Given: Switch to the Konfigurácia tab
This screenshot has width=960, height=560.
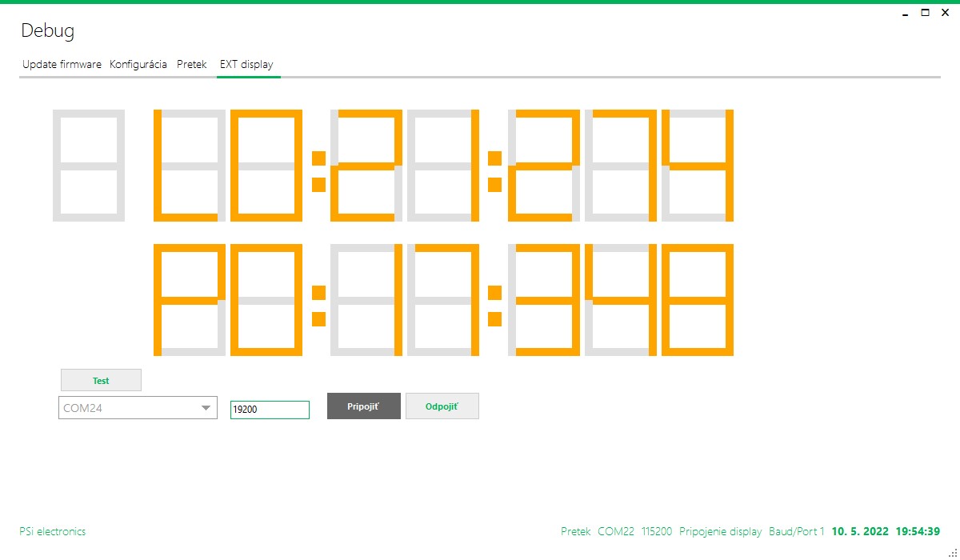Looking at the screenshot, I should click(138, 64).
